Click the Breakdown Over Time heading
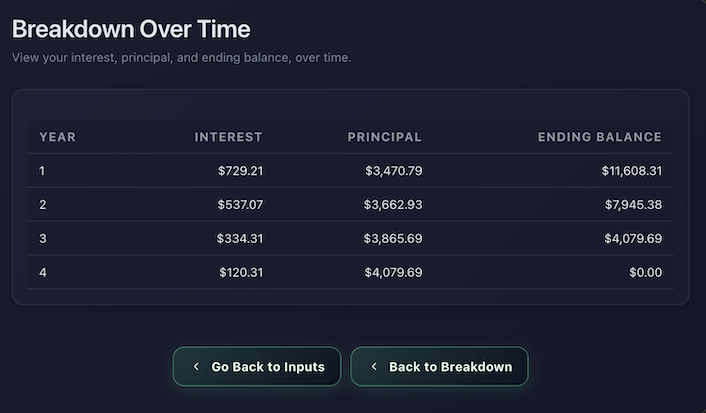The image size is (706, 413). 131,29
